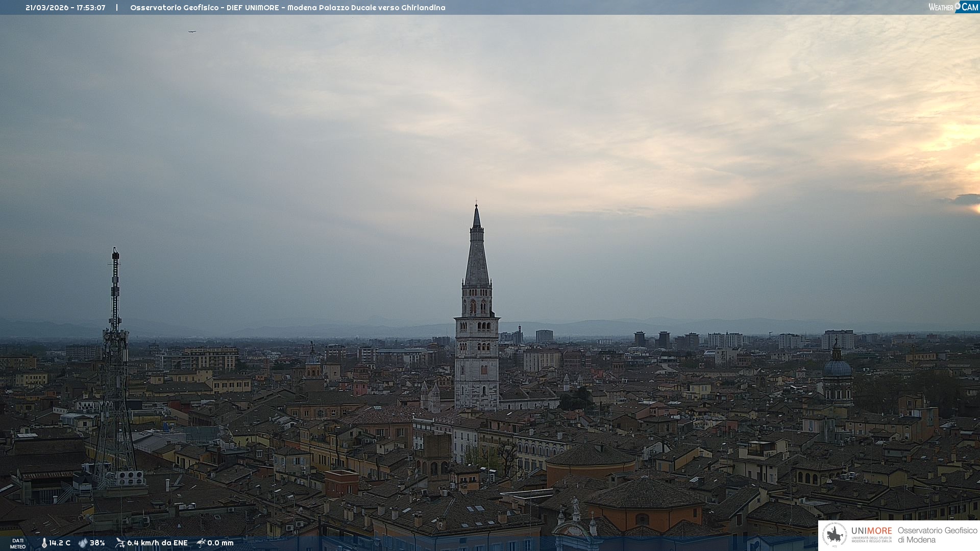Image resolution: width=980 pixels, height=551 pixels.
Task: Click the WeatherCam logo in corner
Action: click(x=953, y=7)
